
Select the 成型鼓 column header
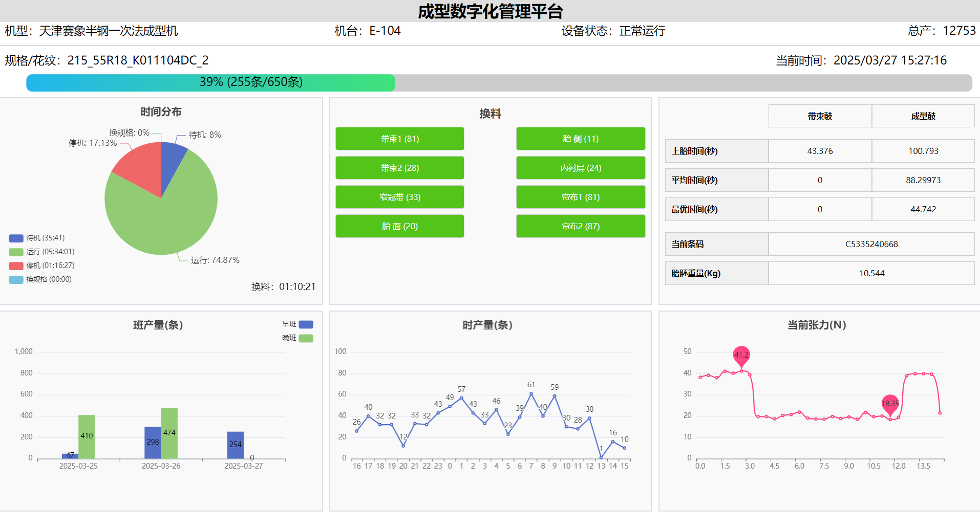click(x=923, y=116)
